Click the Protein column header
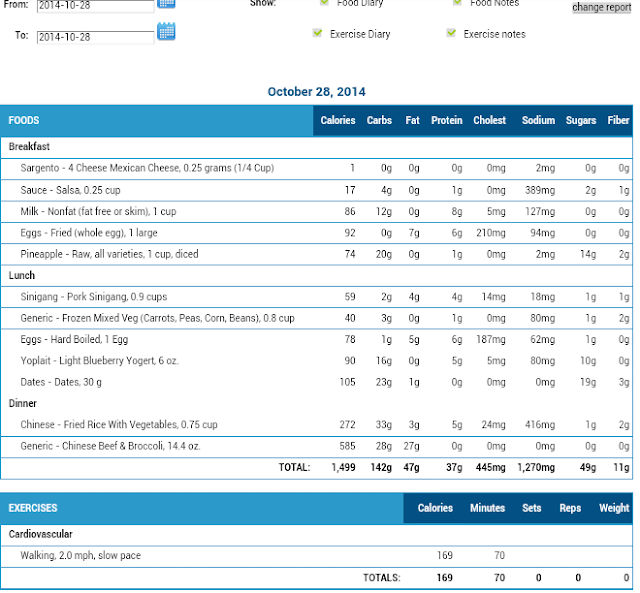 (447, 120)
